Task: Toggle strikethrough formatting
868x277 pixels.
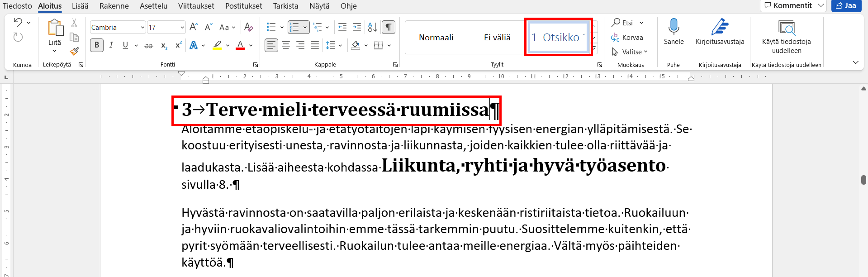Action: pos(149,45)
